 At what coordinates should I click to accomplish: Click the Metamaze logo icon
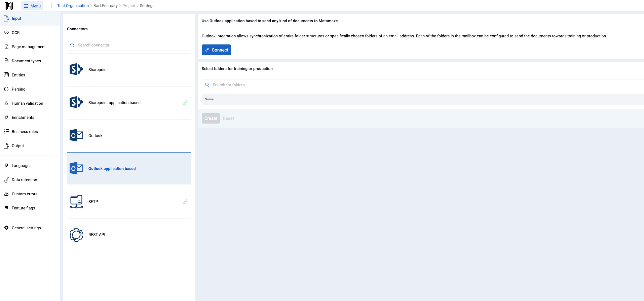coord(9,6)
